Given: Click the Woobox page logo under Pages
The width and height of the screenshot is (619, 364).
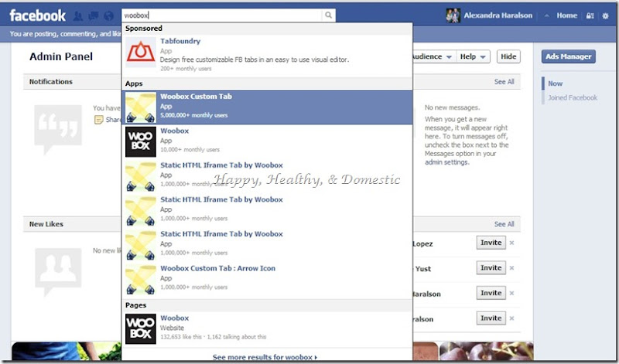Looking at the screenshot, I should [x=141, y=329].
